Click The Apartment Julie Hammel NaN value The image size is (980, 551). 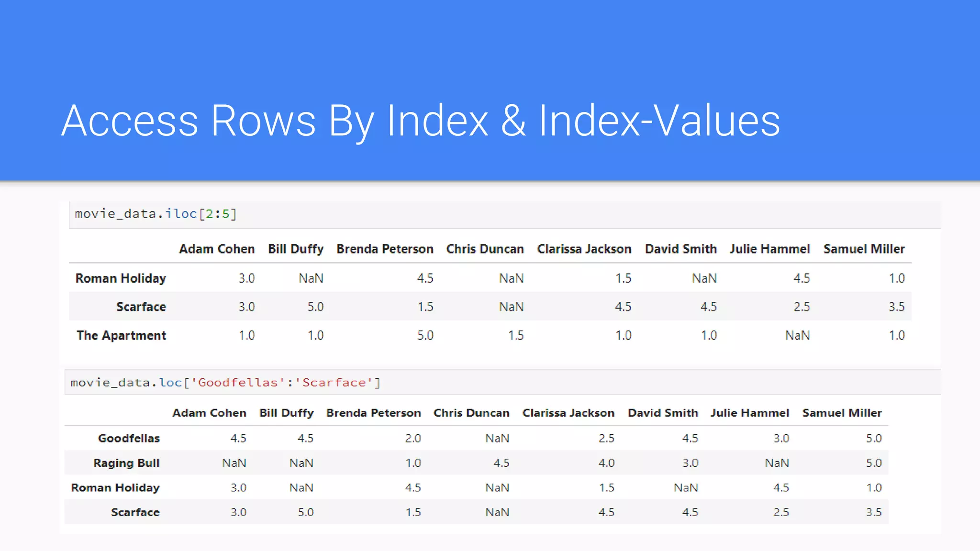[x=798, y=335]
